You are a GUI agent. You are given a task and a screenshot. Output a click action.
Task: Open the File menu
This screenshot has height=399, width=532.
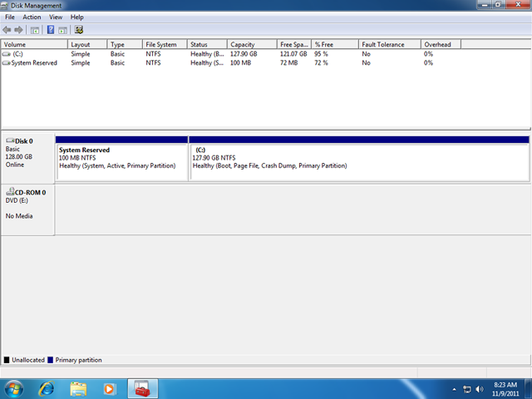point(10,17)
